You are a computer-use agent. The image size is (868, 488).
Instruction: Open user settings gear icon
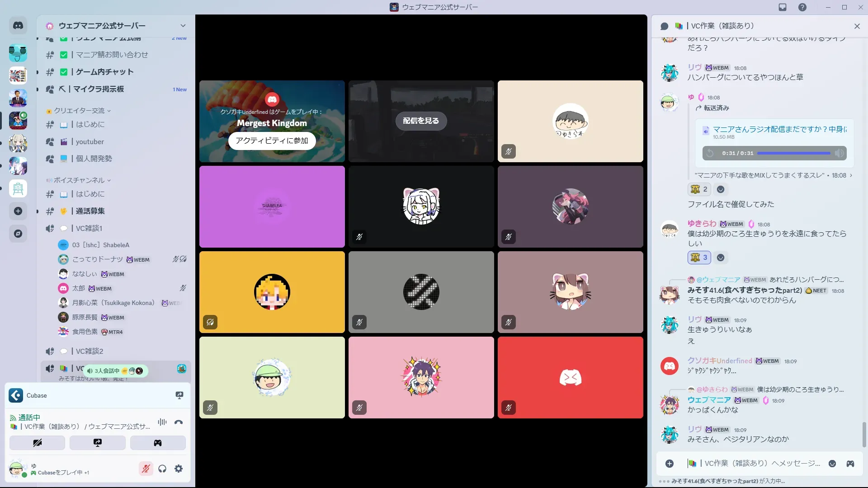[179, 469]
